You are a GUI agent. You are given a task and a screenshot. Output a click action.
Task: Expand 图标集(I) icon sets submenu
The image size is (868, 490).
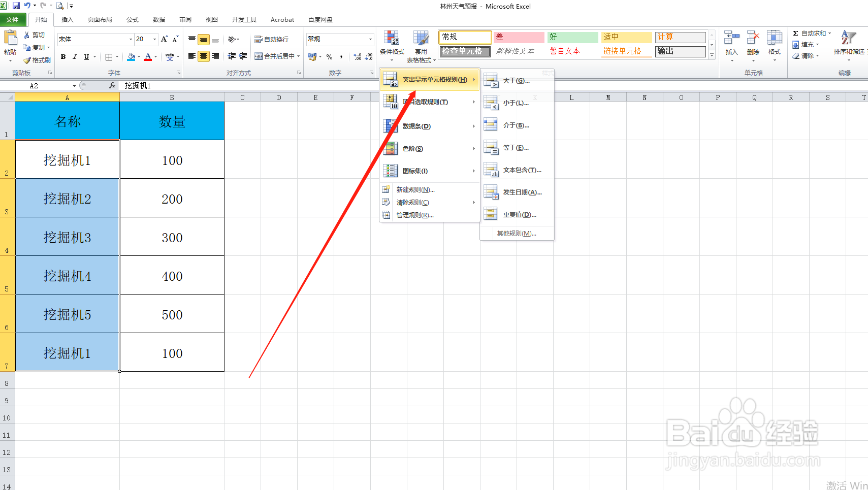(430, 171)
